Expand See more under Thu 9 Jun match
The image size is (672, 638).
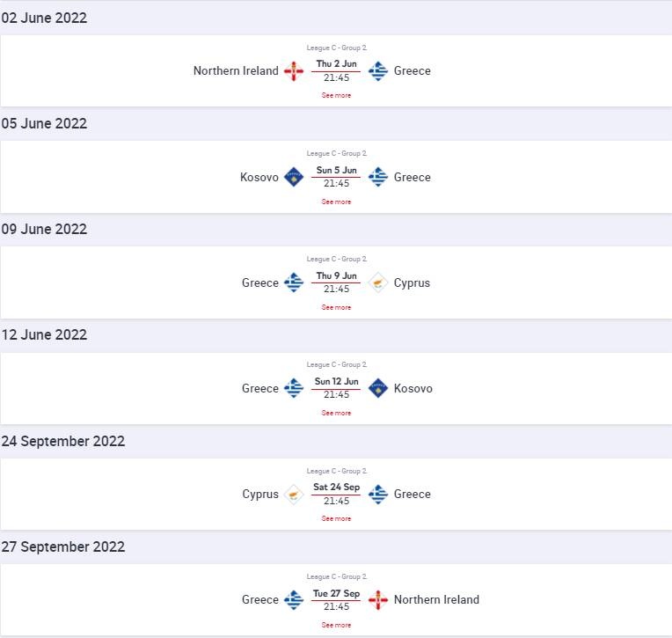pos(336,307)
